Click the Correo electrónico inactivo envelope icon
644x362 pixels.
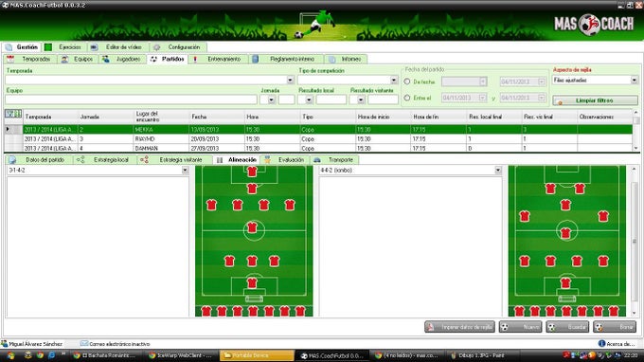(84, 343)
